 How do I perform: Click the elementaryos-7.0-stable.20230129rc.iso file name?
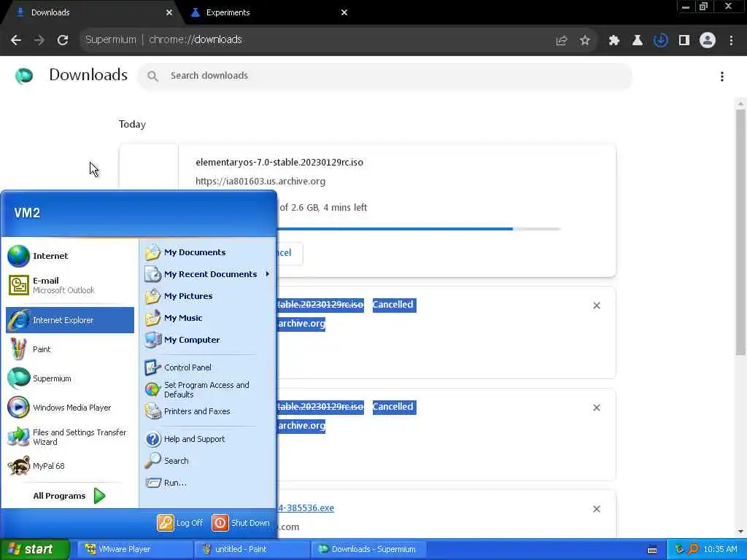[x=279, y=163]
